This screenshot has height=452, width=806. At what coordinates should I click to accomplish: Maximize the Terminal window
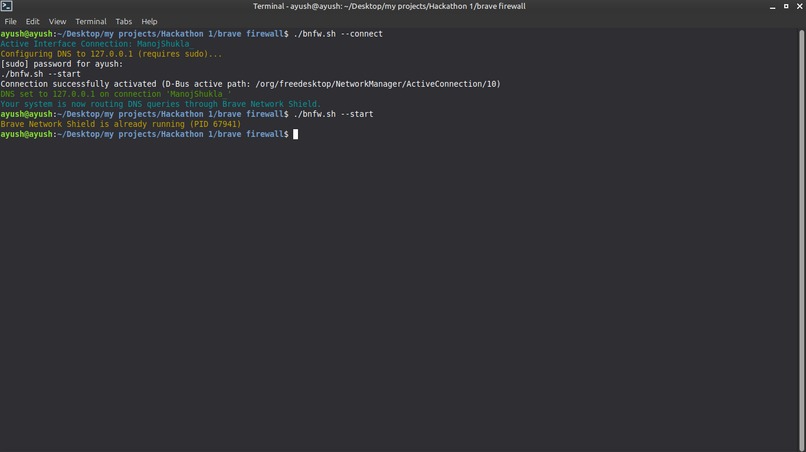[x=786, y=6]
